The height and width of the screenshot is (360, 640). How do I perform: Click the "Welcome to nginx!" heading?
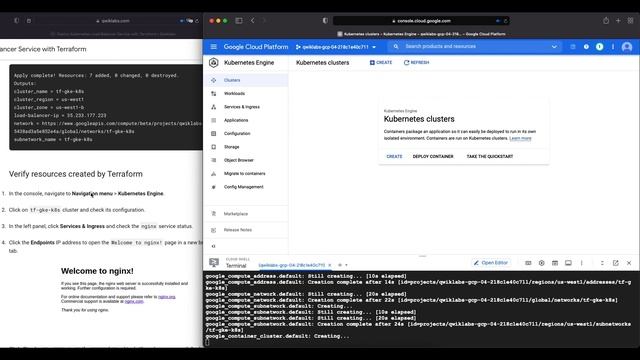pyautogui.click(x=97, y=271)
